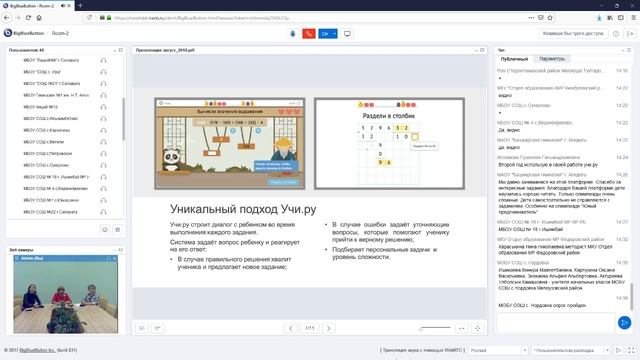The height and width of the screenshot is (360, 640).
Task: Click the fit-to-width presentation icon
Action: tap(462, 328)
